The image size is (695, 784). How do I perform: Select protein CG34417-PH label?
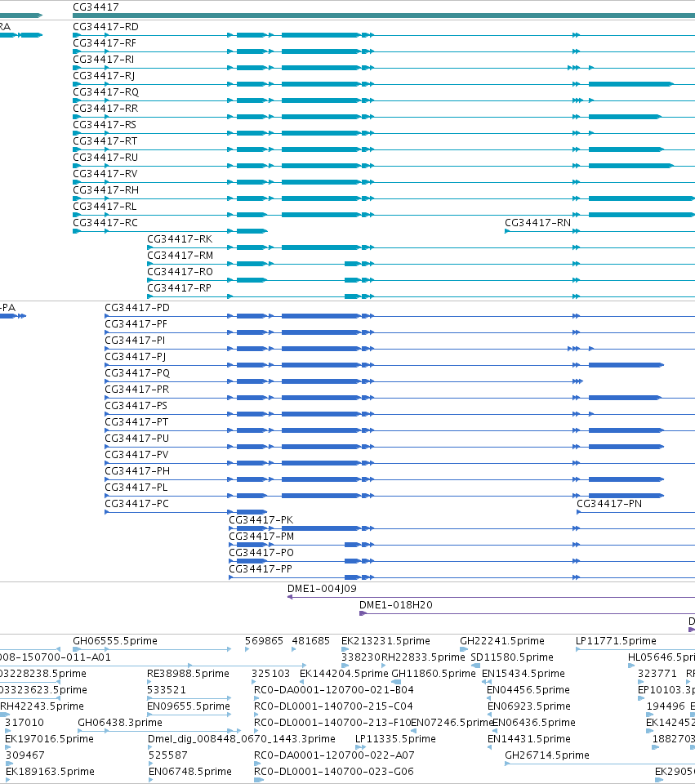(137, 471)
